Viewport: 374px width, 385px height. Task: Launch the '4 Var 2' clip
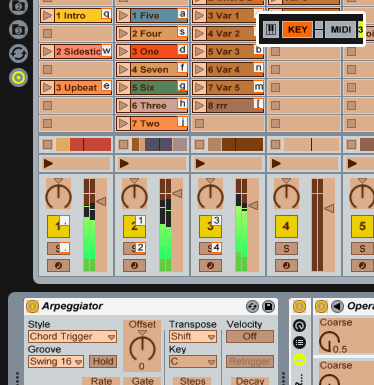[199, 33]
